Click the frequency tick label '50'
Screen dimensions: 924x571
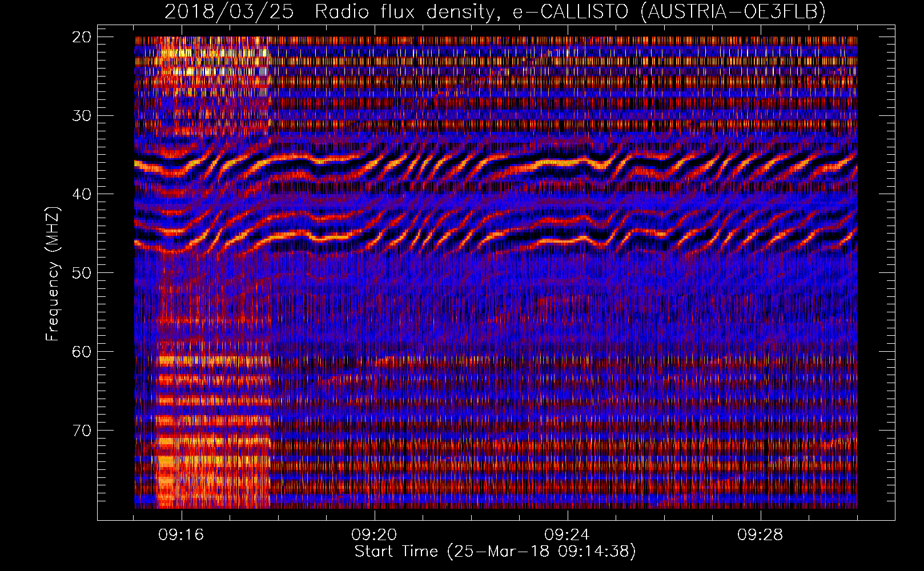pos(82,272)
